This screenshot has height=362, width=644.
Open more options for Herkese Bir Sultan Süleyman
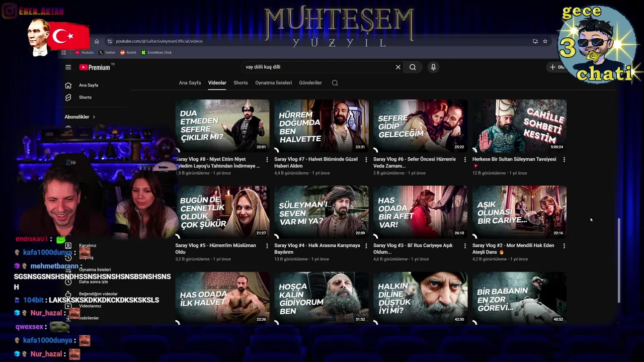[564, 159]
